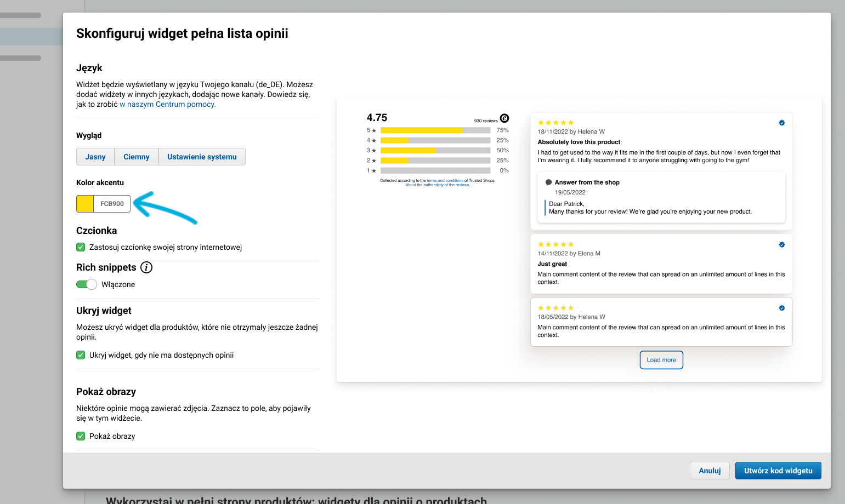Click verified badge on the 18/05/2022 review
Viewport: 845px width, 504px height.
[782, 308]
